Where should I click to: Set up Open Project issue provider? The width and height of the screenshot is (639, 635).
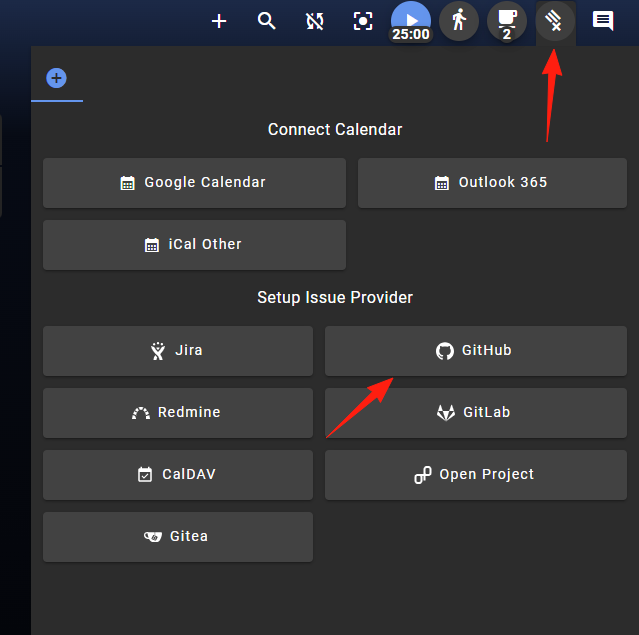pyautogui.click(x=476, y=474)
